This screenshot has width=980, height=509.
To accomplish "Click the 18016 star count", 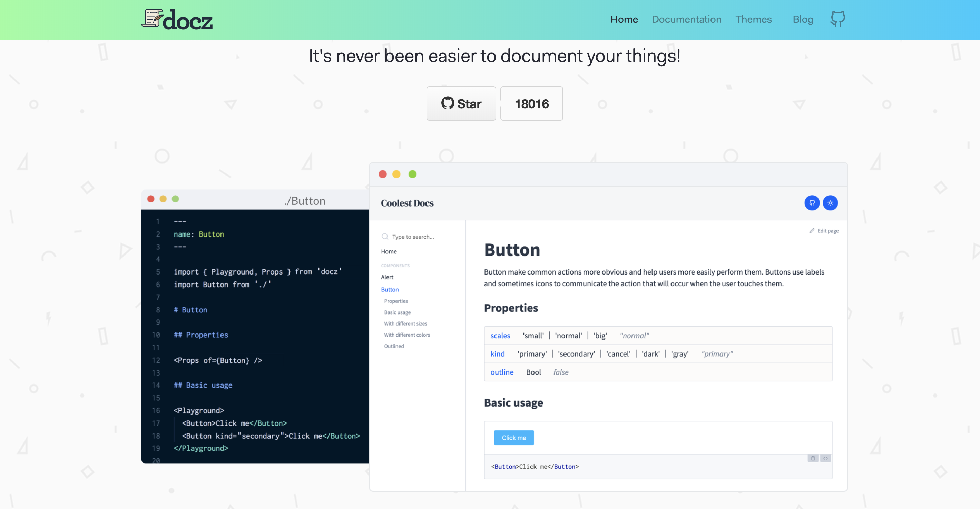I will [531, 104].
